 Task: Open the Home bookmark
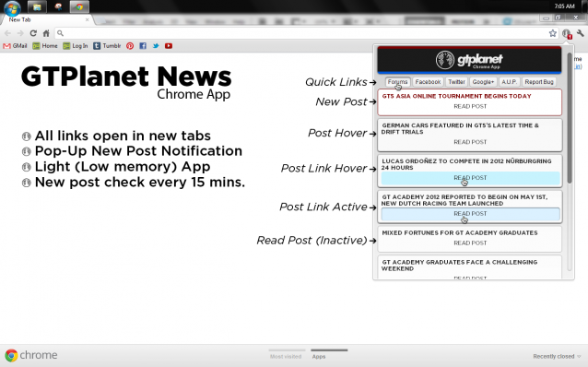[x=45, y=46]
